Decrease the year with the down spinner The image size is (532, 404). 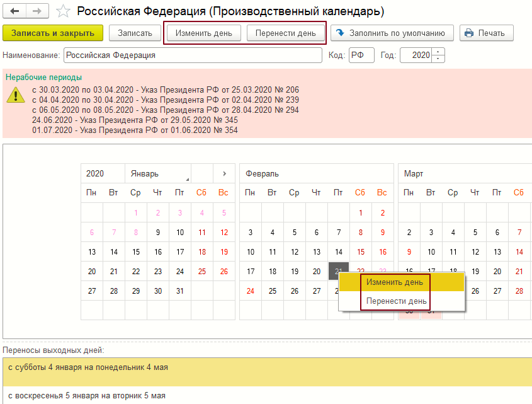pos(439,59)
